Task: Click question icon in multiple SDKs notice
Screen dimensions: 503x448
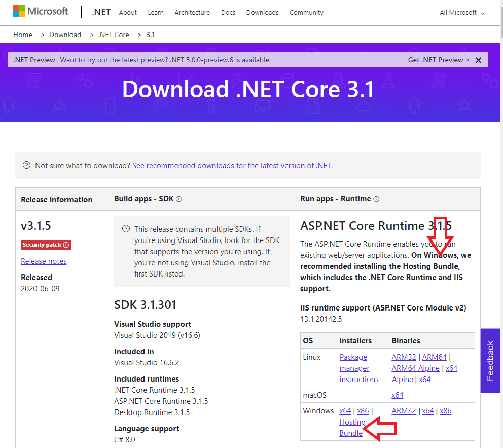Action: [126, 229]
